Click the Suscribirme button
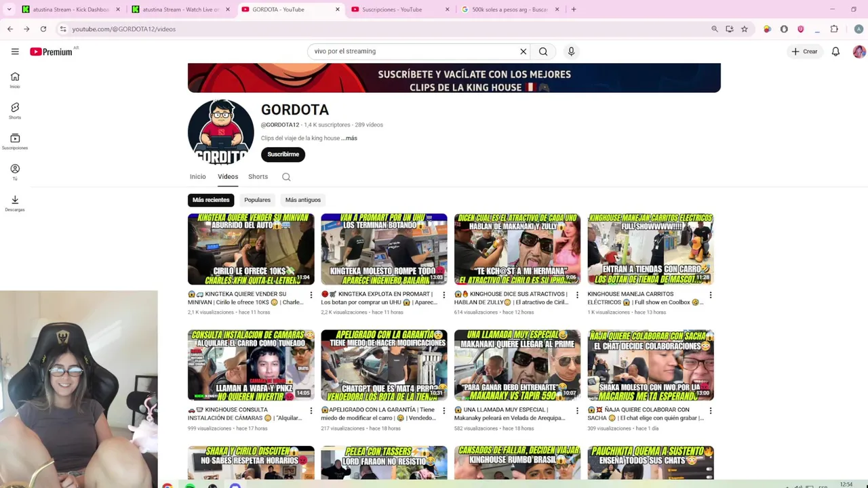The width and height of the screenshot is (868, 488). (x=283, y=155)
